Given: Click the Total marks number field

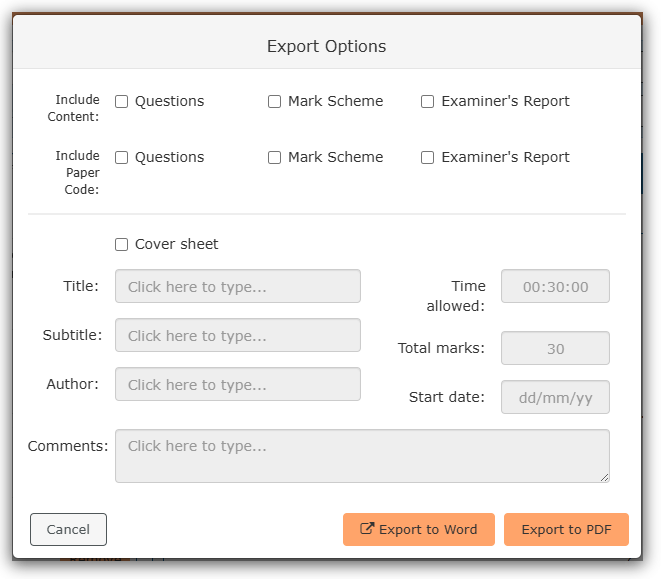Looking at the screenshot, I should click(555, 348).
